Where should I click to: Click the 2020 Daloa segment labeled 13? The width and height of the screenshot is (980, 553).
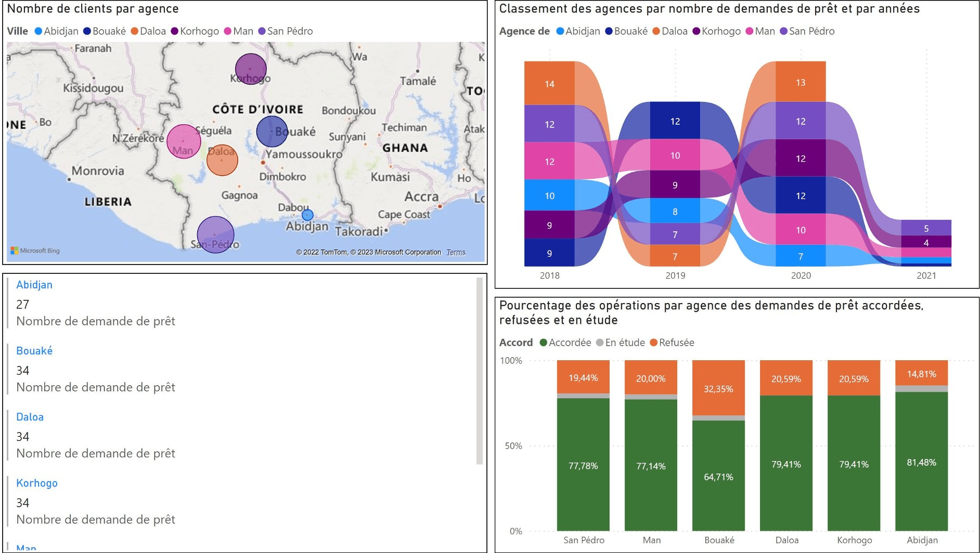[801, 82]
